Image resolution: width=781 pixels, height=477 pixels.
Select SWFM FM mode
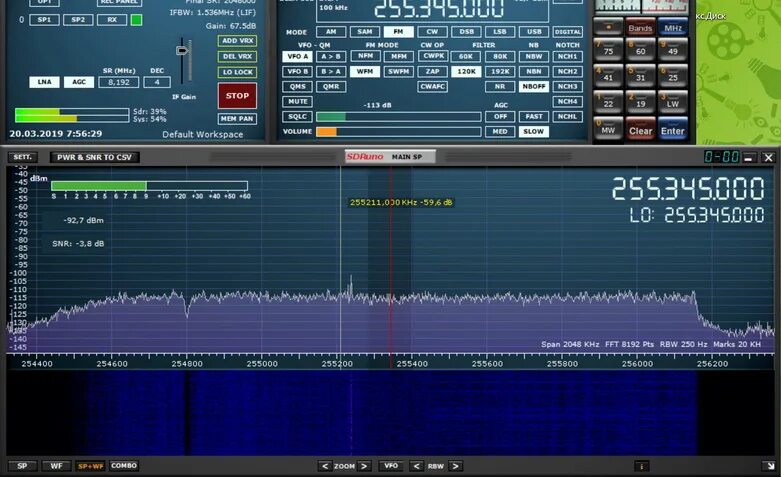click(x=398, y=71)
